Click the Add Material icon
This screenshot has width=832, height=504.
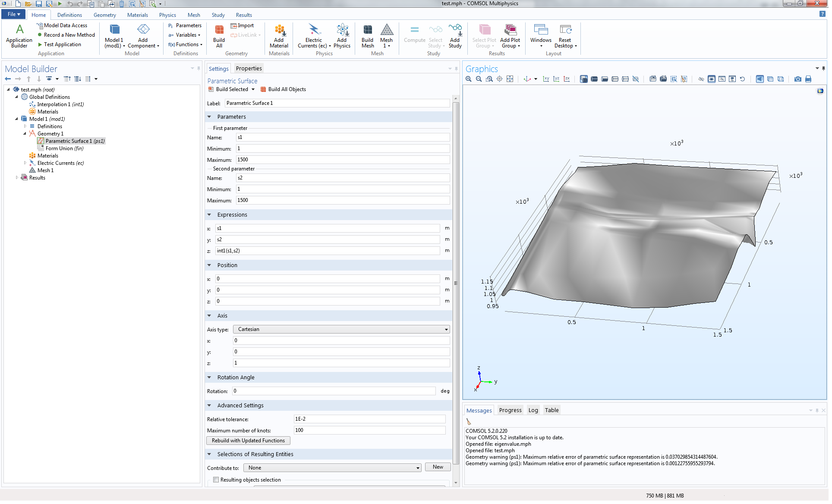pos(279,36)
